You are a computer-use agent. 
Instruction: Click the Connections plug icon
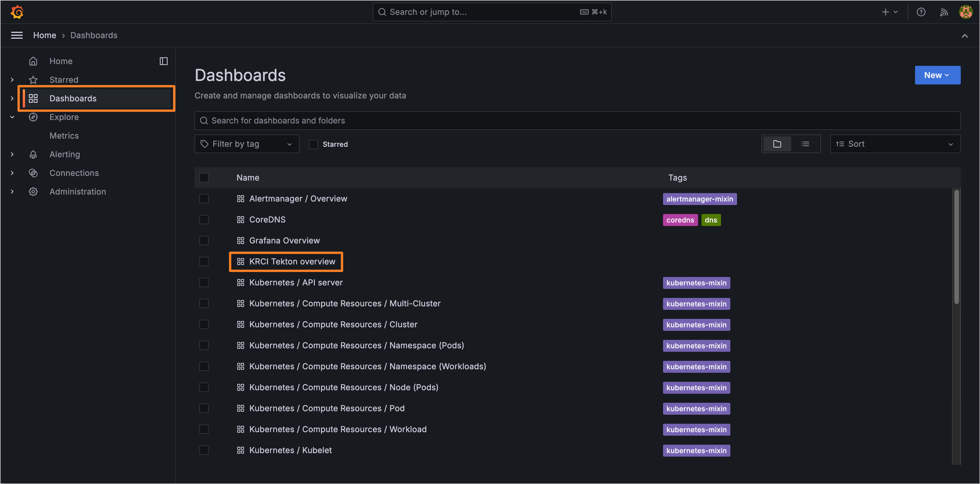click(x=33, y=173)
